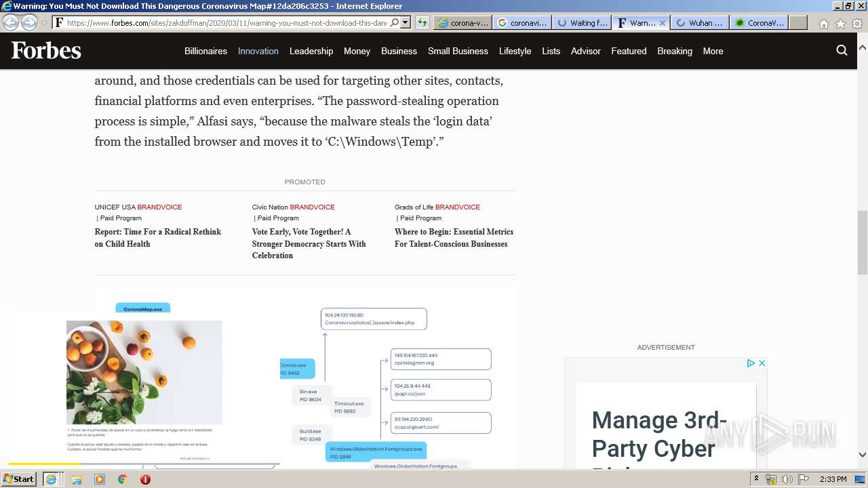The image size is (868, 488).
Task: Click Internet Explorer taskbar icon
Action: pyautogui.click(x=51, y=479)
